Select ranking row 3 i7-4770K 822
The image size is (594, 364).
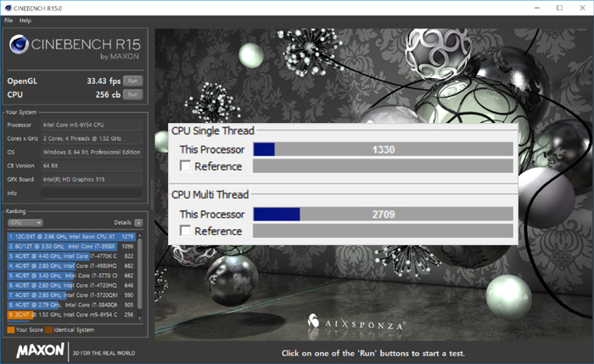[71, 256]
